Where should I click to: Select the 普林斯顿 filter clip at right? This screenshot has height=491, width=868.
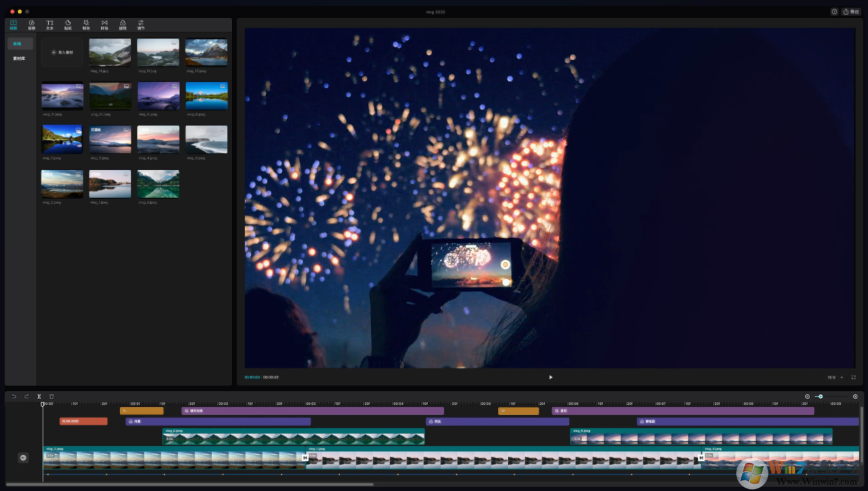[x=747, y=422]
